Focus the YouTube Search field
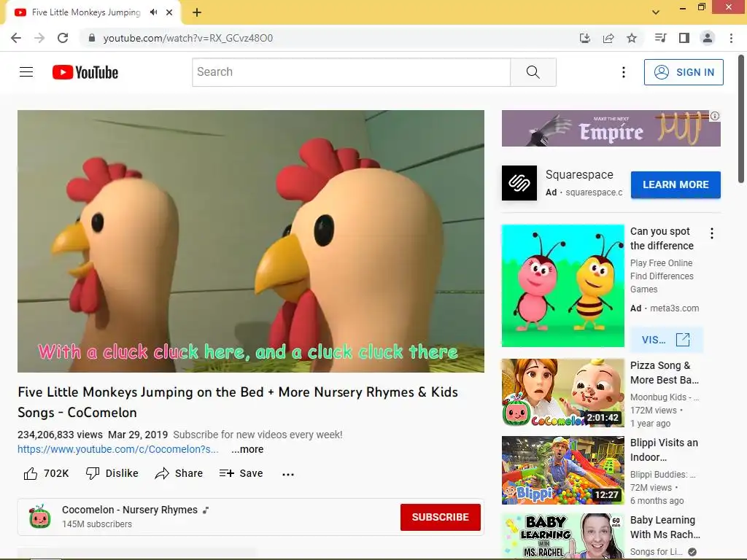This screenshot has height=560, width=747. (351, 72)
